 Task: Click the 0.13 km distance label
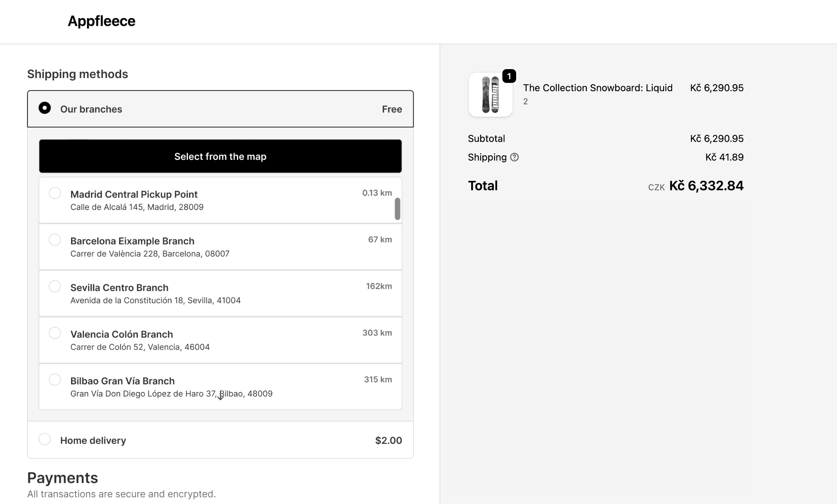tap(377, 193)
